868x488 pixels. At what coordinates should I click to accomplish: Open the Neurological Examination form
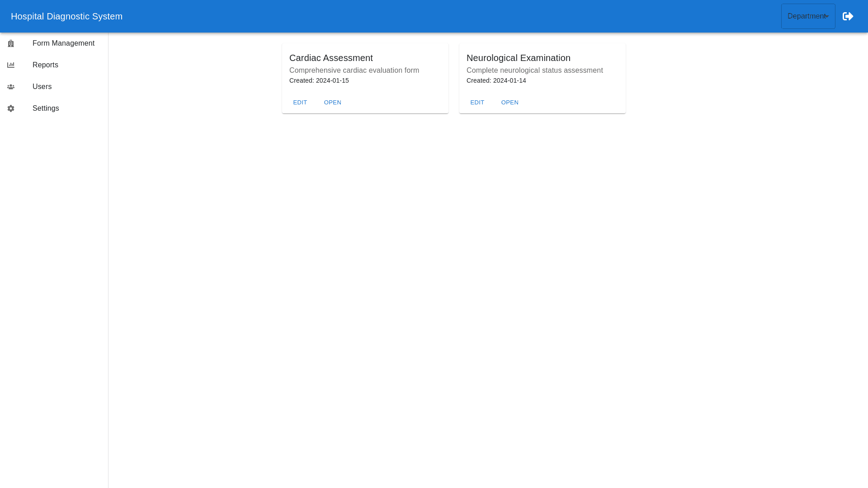click(x=510, y=103)
